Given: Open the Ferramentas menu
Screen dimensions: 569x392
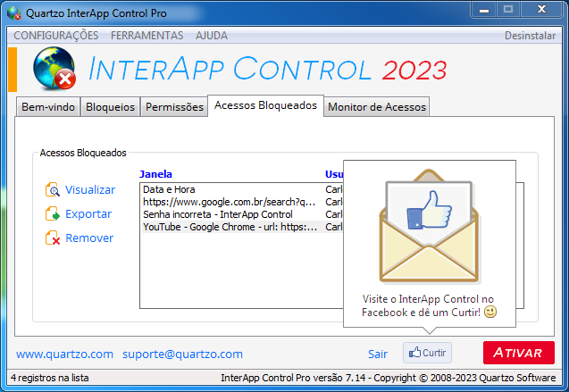Looking at the screenshot, I should pos(146,36).
